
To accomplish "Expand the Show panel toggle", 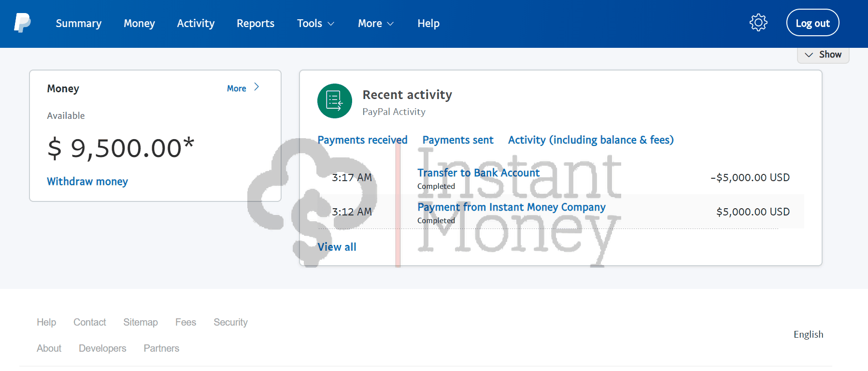I will [x=823, y=55].
